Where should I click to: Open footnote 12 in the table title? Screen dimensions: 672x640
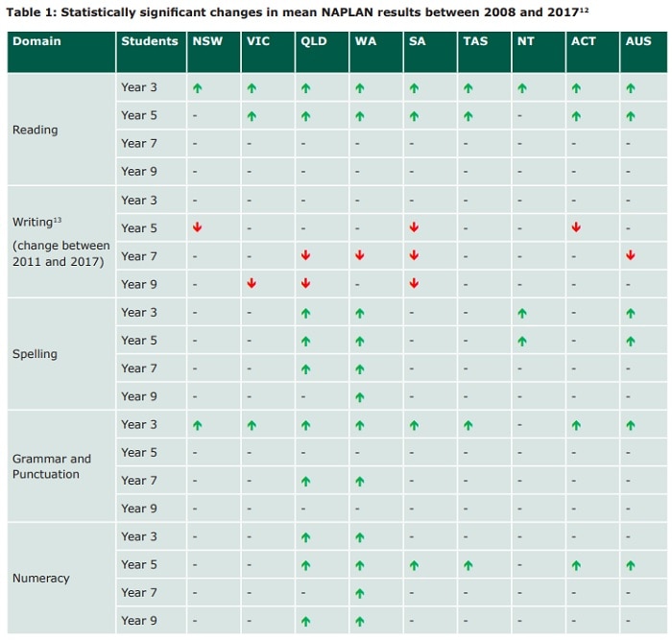click(584, 8)
